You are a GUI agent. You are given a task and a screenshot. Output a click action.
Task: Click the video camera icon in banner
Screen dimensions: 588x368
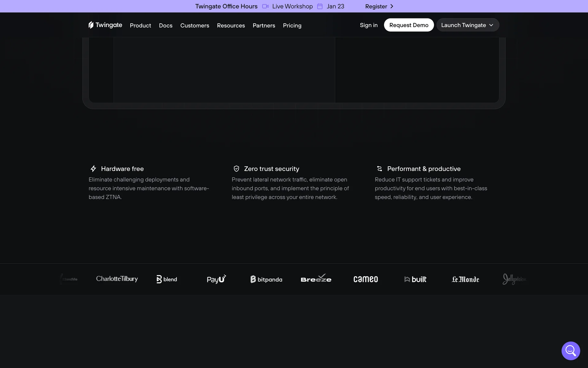tap(265, 6)
